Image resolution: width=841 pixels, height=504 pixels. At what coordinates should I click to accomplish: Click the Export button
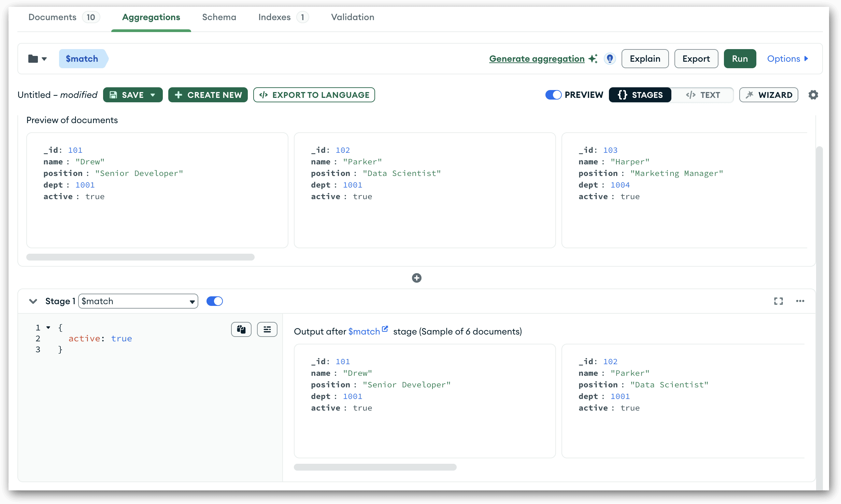tap(696, 59)
